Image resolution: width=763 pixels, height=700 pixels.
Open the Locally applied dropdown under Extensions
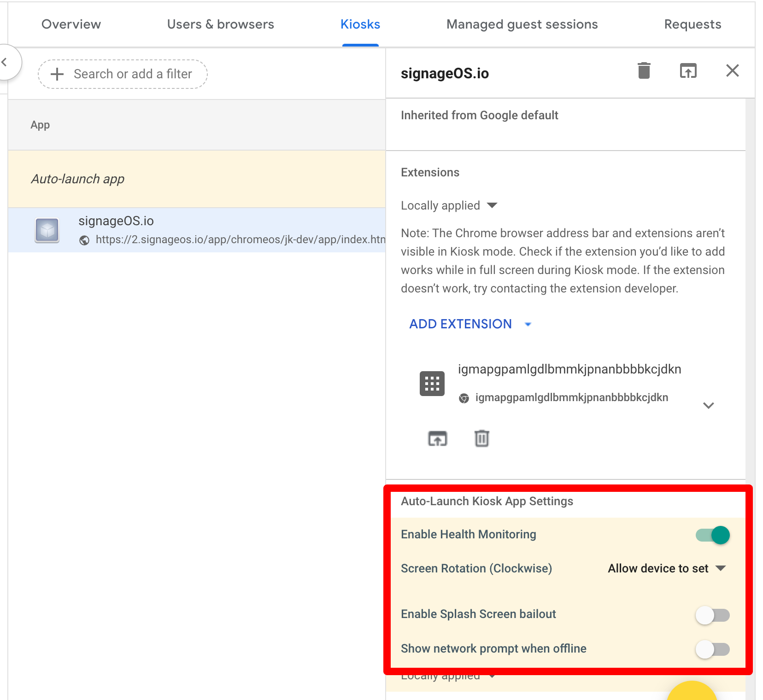point(449,205)
